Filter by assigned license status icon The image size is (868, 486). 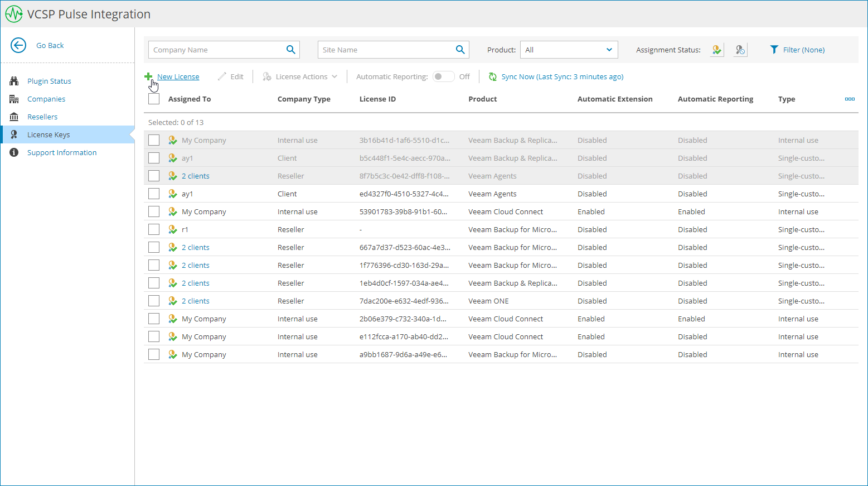tap(717, 50)
